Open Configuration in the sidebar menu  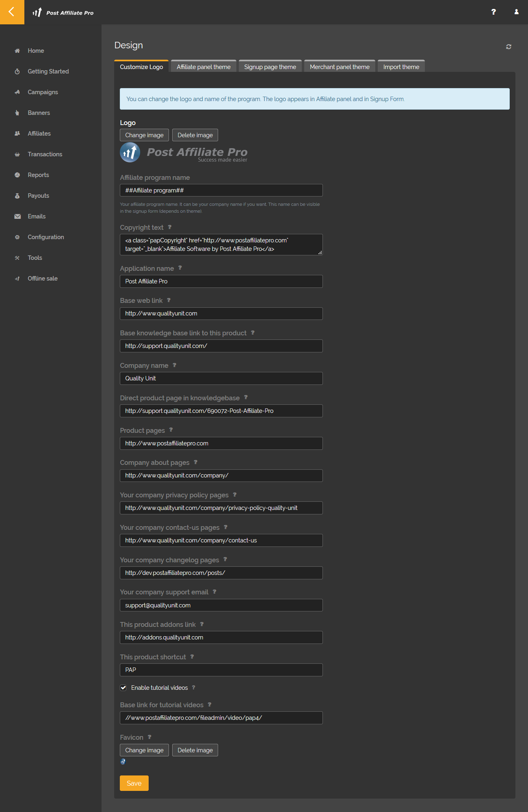pos(46,237)
